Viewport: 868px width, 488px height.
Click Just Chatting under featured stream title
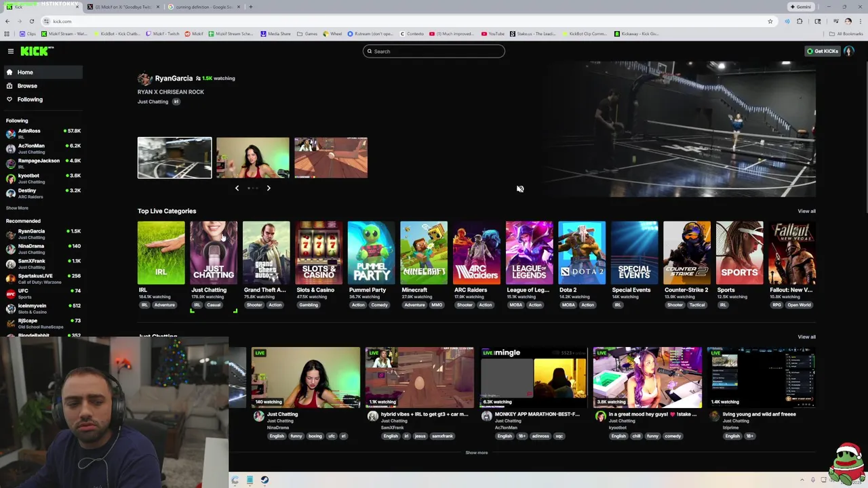coord(153,102)
